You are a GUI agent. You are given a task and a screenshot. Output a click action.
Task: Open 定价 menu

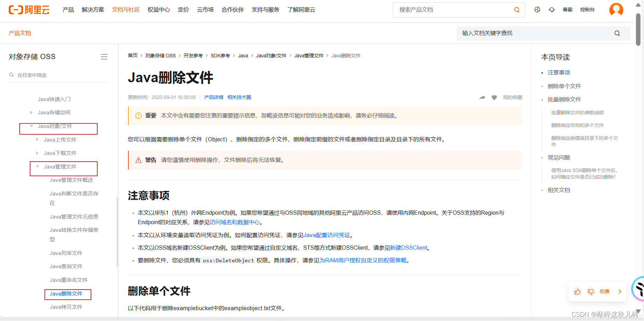pos(183,10)
